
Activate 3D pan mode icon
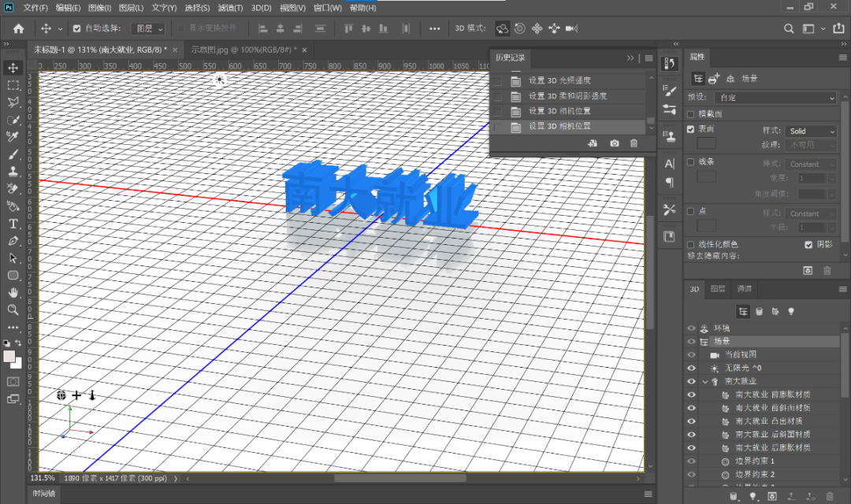tap(537, 28)
